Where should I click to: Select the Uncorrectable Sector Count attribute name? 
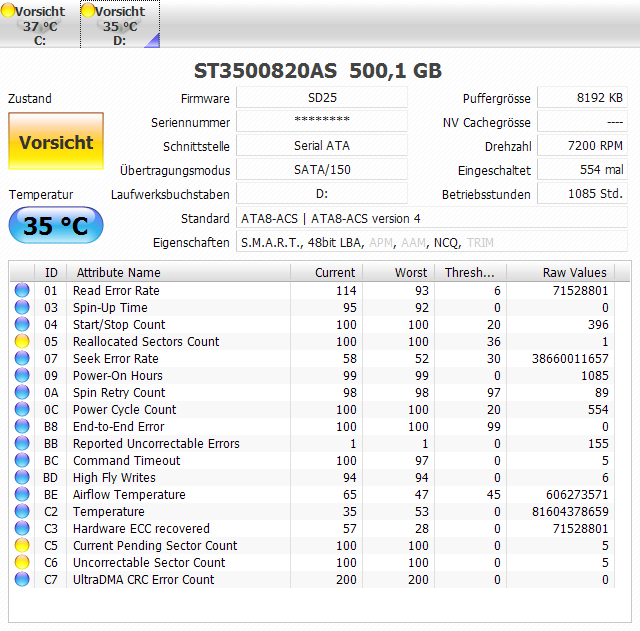pyautogui.click(x=149, y=563)
